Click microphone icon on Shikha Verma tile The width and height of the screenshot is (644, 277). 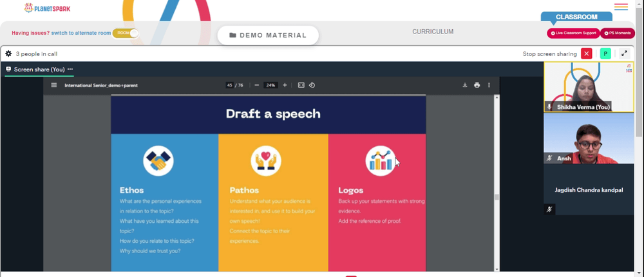click(549, 106)
